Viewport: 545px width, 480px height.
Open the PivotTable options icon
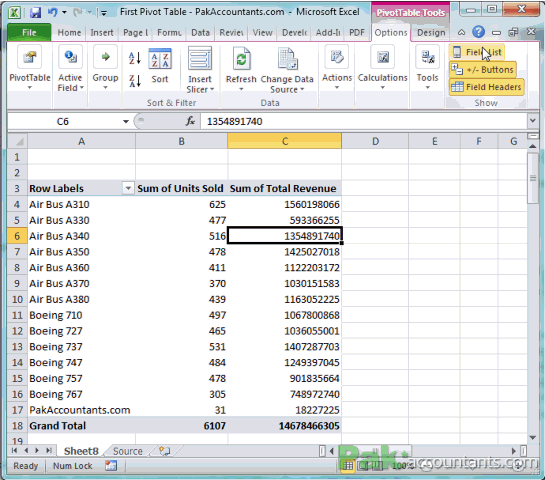pos(30,57)
